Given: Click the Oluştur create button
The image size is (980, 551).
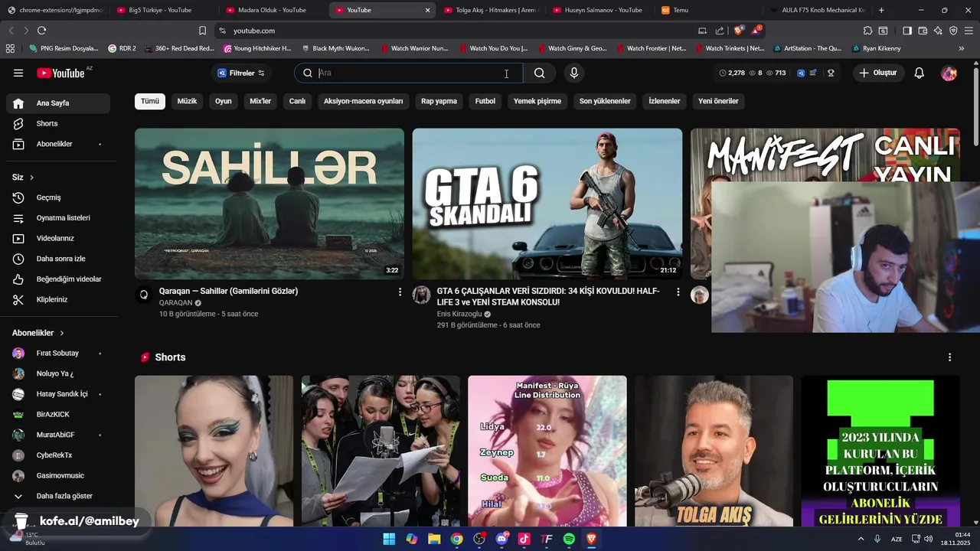Looking at the screenshot, I should [x=877, y=73].
